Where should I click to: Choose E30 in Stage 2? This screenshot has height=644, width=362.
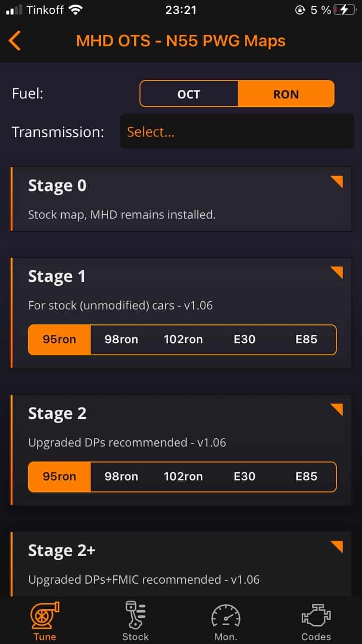244,476
